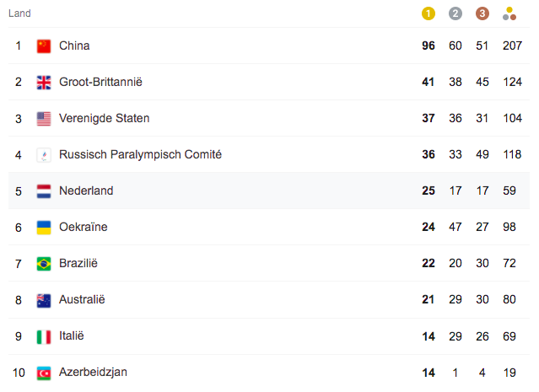Select the Oekraïne country name
Screen dimensions: 539x392
click(84, 227)
